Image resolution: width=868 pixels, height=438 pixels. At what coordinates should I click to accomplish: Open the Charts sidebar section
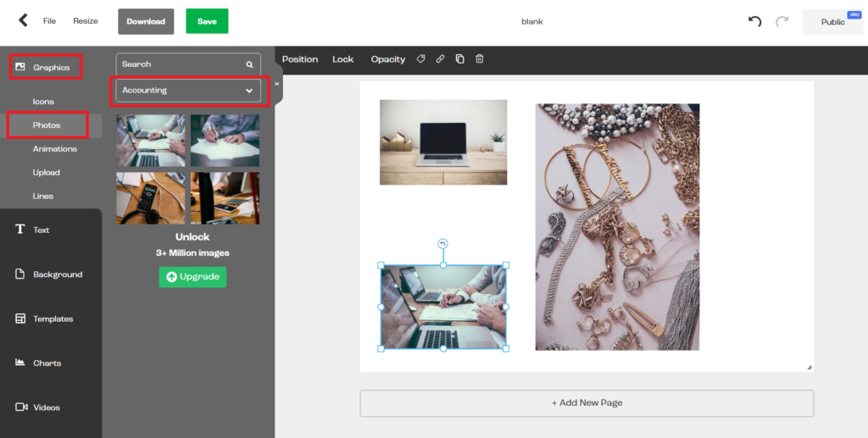tap(37, 363)
